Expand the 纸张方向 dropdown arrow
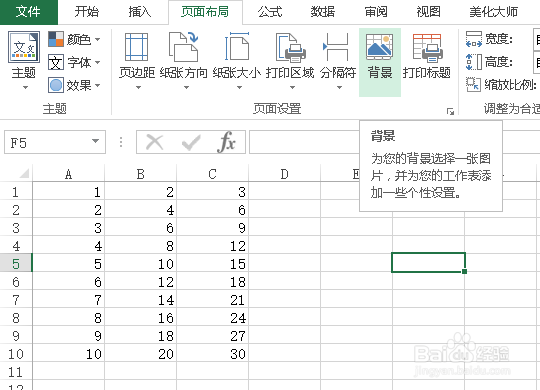Image resolution: width=540 pixels, height=390 pixels. click(x=186, y=88)
